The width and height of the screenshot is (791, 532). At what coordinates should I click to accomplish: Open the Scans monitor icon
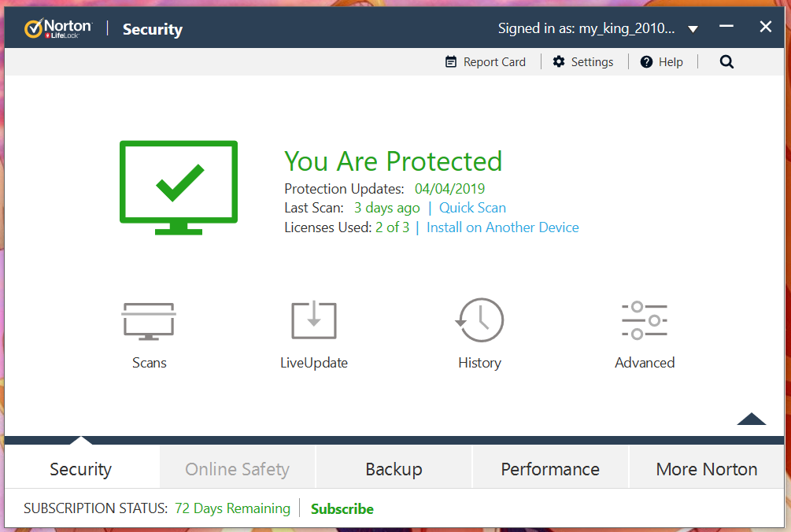[x=149, y=321]
